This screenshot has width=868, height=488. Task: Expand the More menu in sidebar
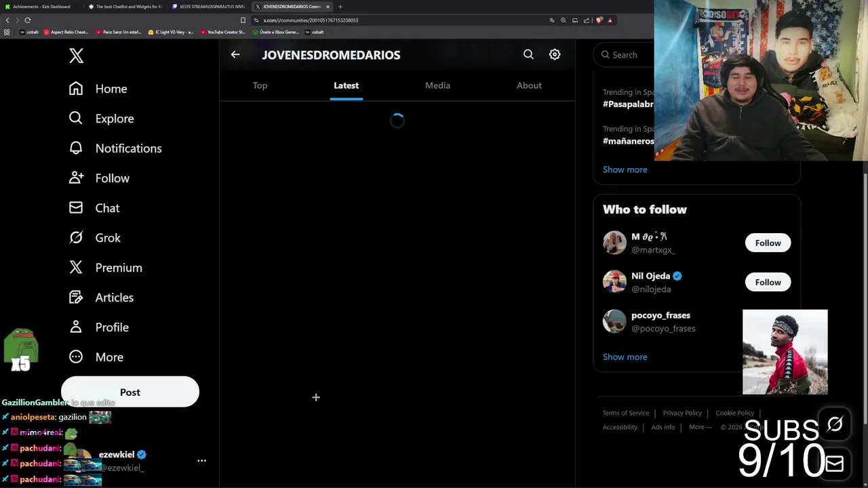pyautogui.click(x=96, y=357)
